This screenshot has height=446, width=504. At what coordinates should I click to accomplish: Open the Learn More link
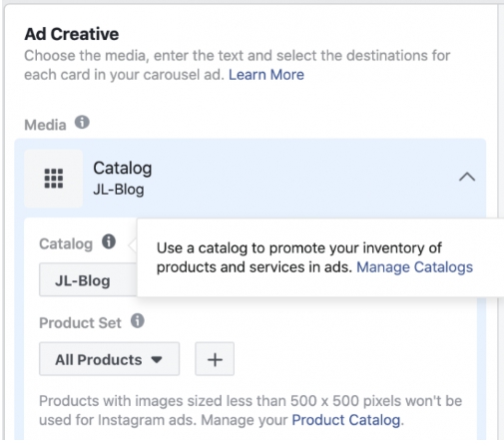(x=266, y=75)
